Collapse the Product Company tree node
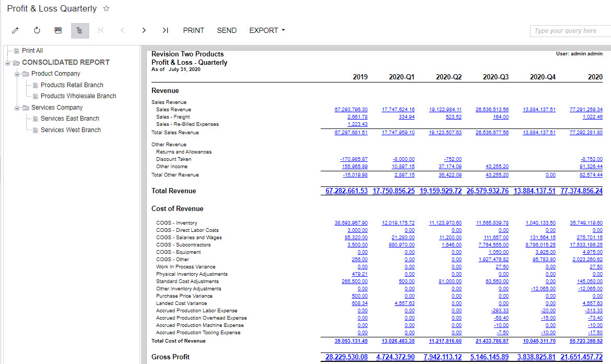The image size is (611, 364). pyautogui.click(x=17, y=74)
